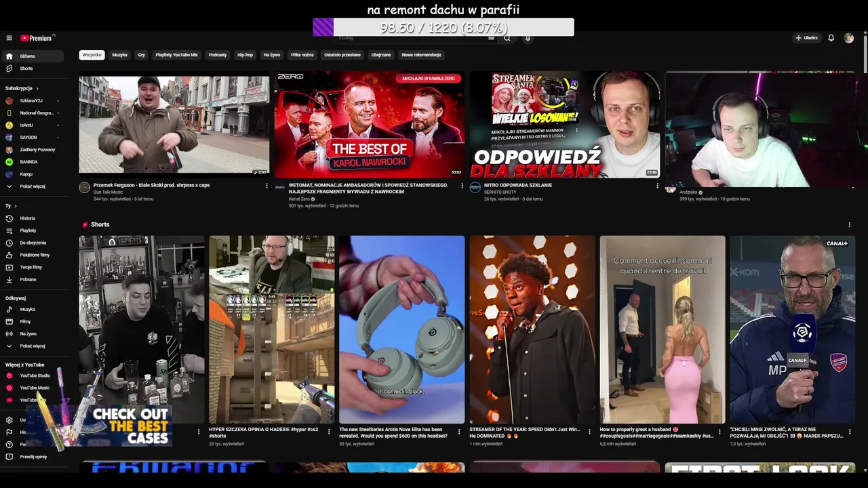Select Ostatnio przesłane filter chip
868x488 pixels.
coord(342,55)
